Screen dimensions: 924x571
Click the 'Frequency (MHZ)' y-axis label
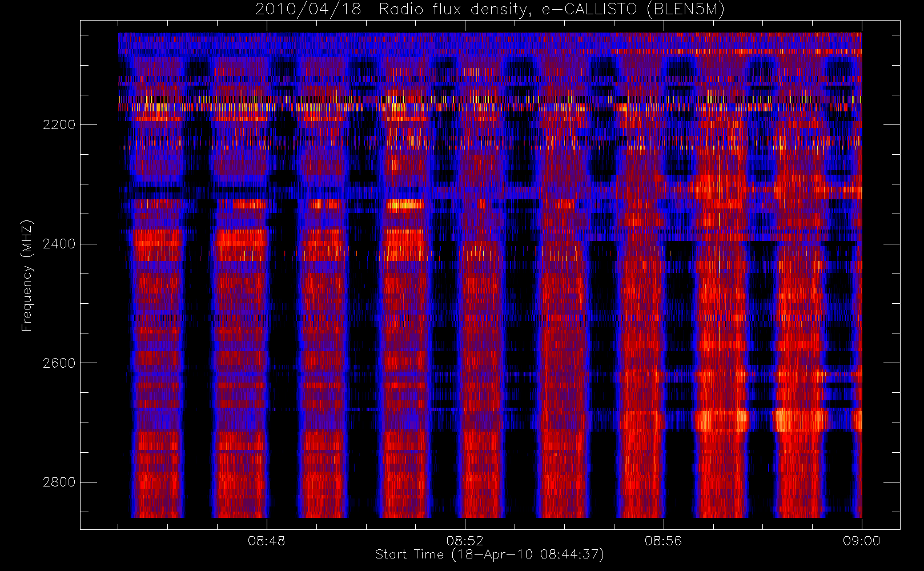coord(27,275)
